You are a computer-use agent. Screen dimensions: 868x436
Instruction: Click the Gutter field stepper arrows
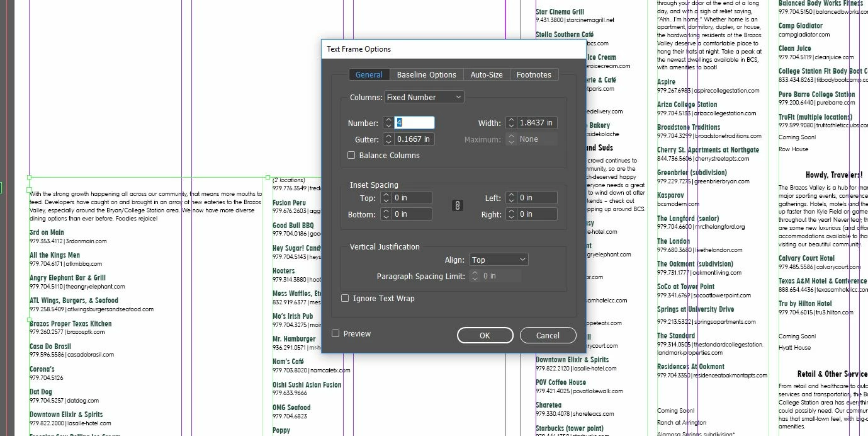pyautogui.click(x=388, y=139)
